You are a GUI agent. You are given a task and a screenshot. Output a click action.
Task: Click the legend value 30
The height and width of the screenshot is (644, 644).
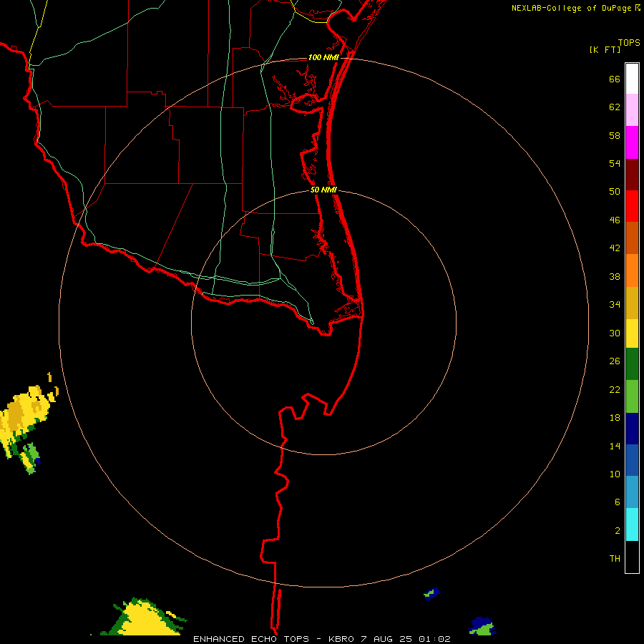point(615,333)
